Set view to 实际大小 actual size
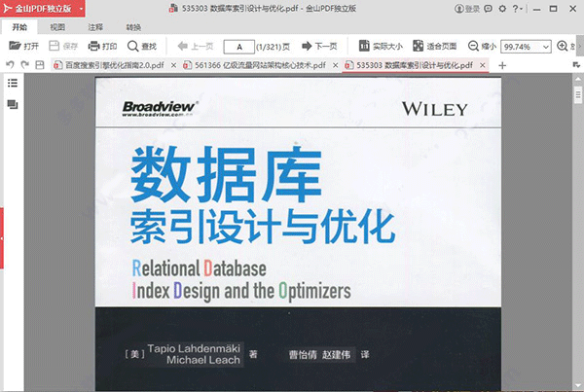Screen dimensions: 584x392 tap(381, 46)
